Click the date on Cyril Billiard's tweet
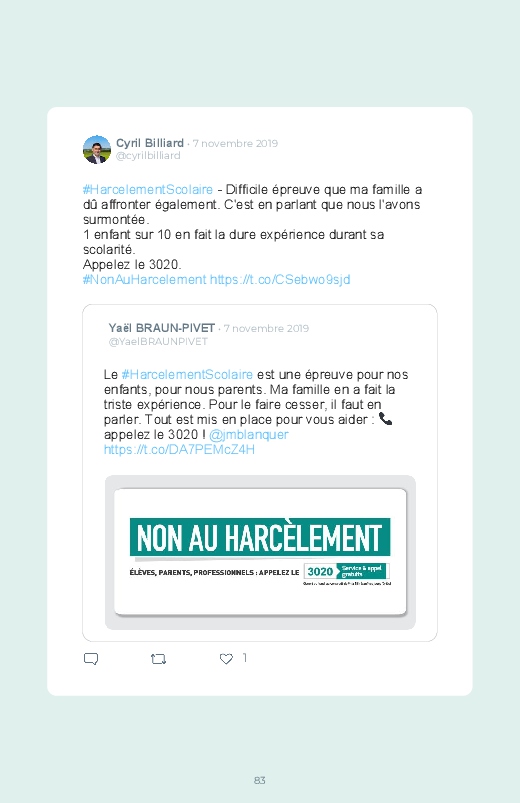Screen dimensions: 520x803 point(235,143)
